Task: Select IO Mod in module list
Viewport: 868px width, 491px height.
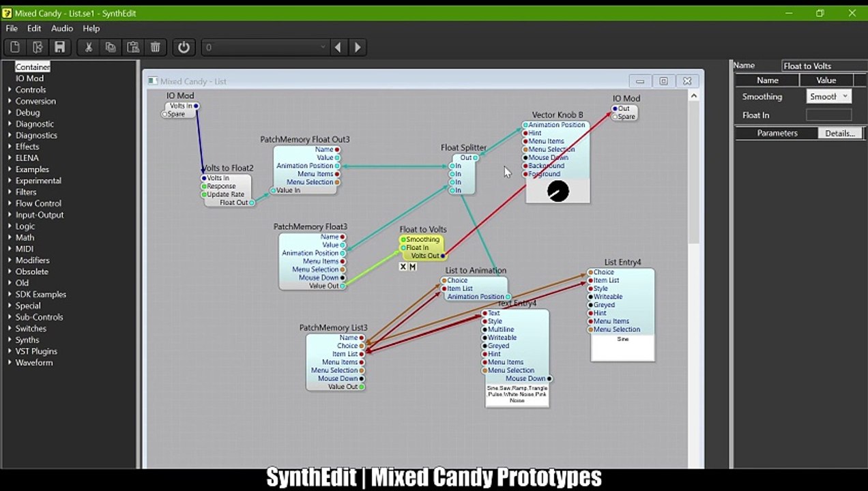Action: point(30,78)
